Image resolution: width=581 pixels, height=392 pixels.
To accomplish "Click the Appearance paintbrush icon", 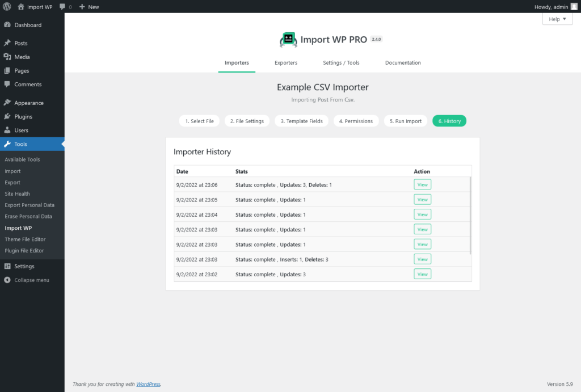I will pos(7,103).
